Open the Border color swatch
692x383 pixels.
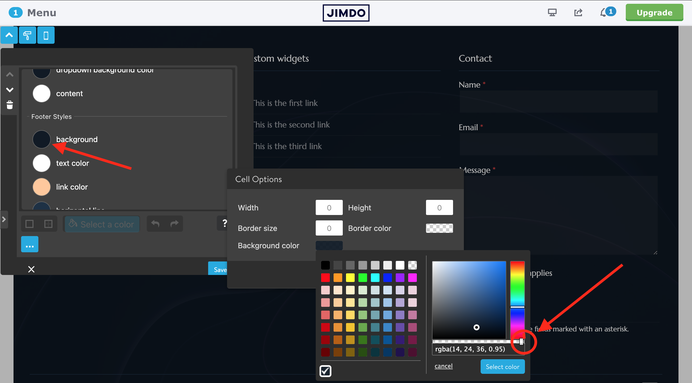coord(439,228)
